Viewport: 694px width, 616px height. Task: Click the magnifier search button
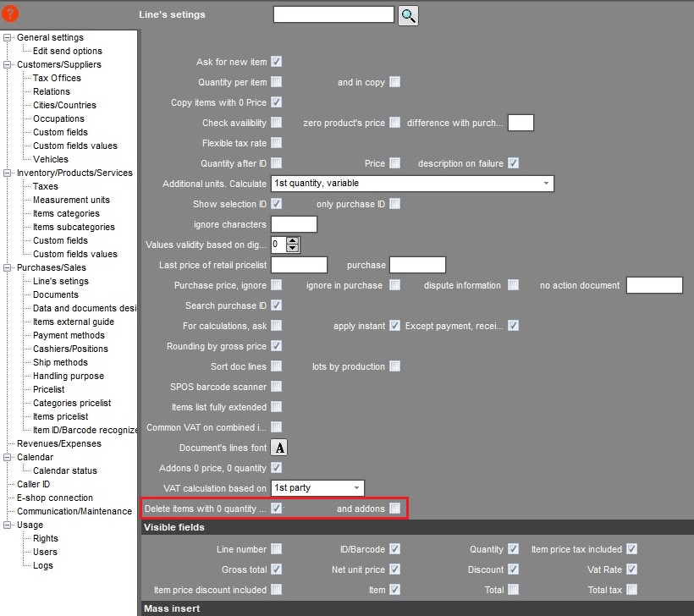click(x=408, y=15)
